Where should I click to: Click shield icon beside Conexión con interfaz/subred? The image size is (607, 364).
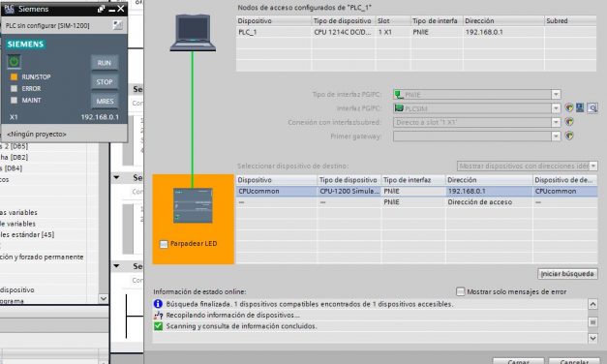pos(569,122)
